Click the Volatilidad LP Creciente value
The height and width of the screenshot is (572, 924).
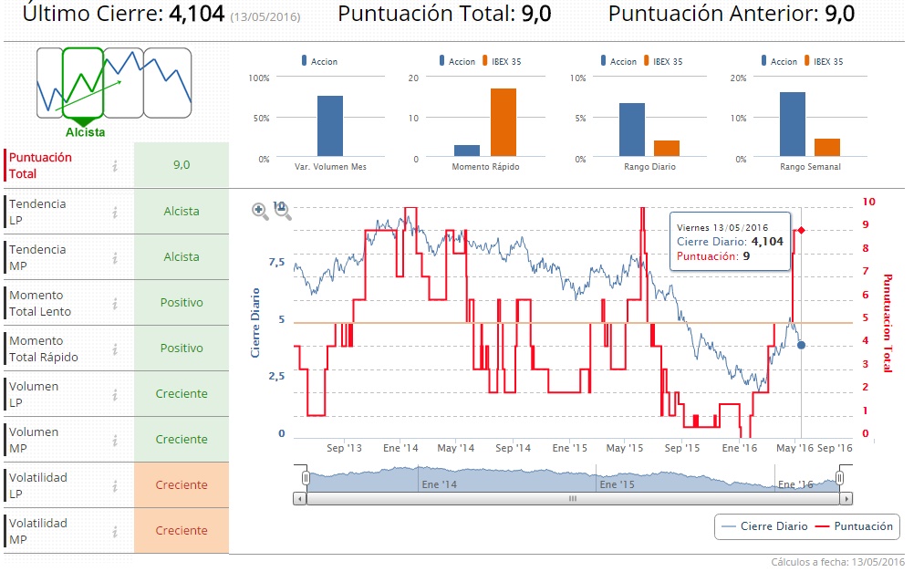[182, 484]
